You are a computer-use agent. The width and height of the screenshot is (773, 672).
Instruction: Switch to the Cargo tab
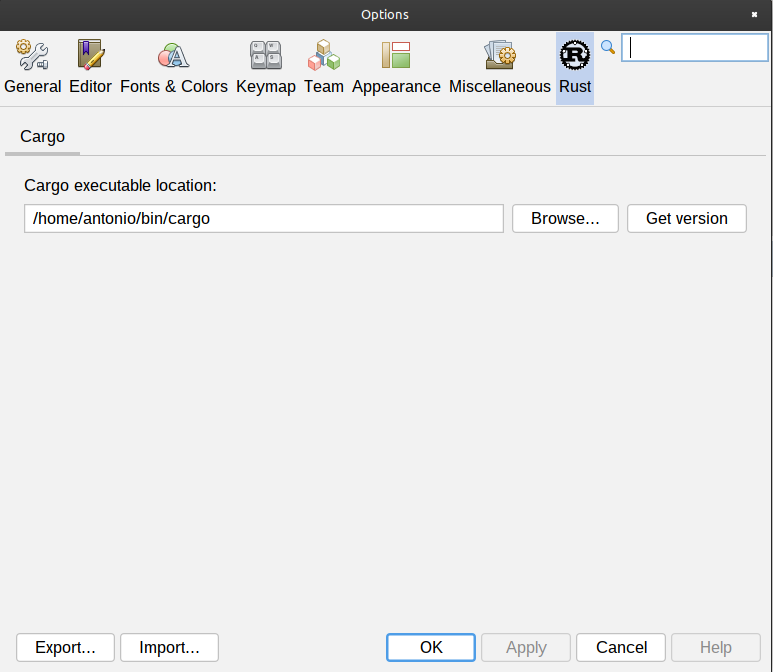[42, 137]
